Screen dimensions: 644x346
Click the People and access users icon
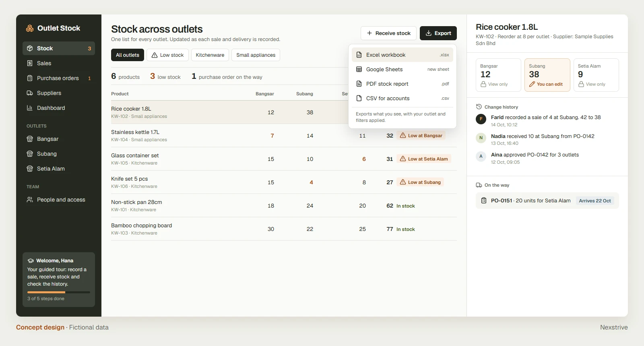click(30, 200)
